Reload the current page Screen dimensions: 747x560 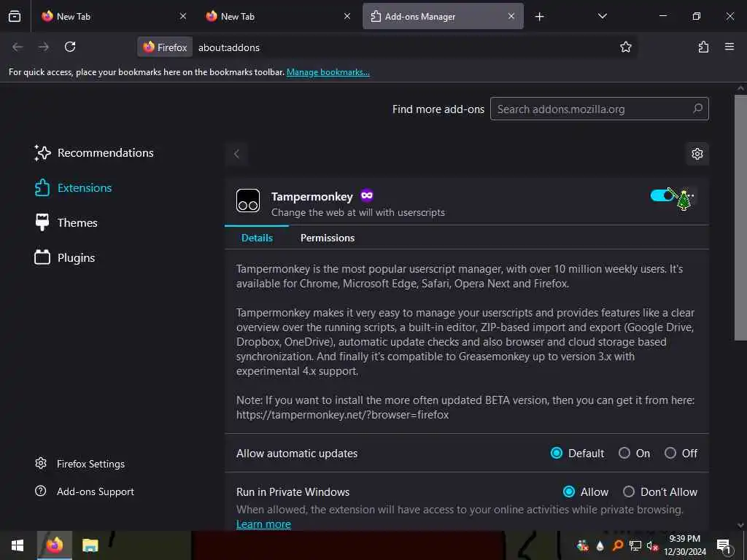(x=70, y=47)
